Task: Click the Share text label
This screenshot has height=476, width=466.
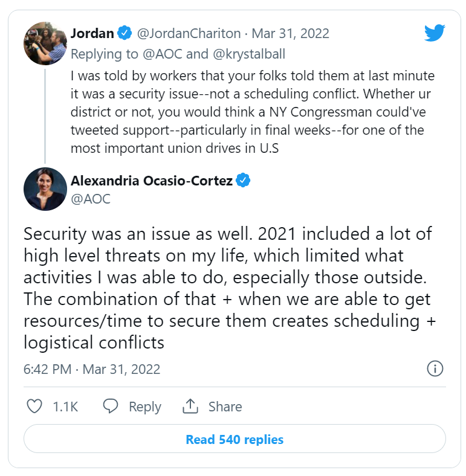Action: pos(225,407)
